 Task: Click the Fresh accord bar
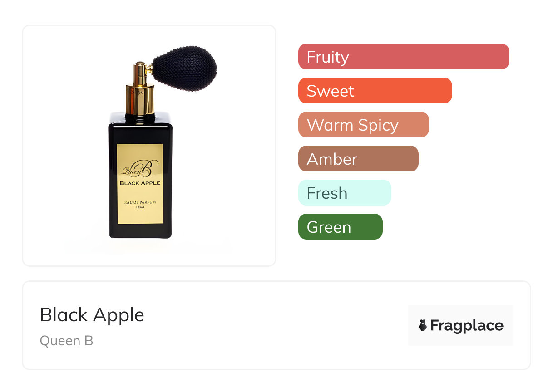click(345, 193)
